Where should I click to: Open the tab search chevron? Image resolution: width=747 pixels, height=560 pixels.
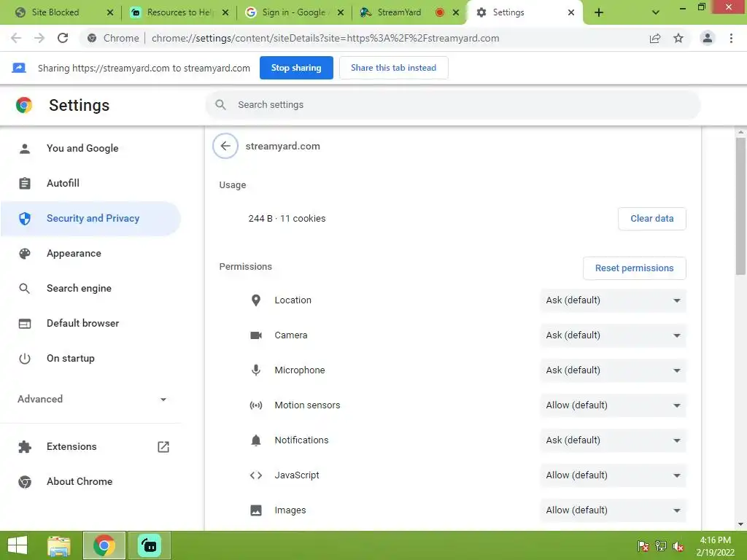656,12
